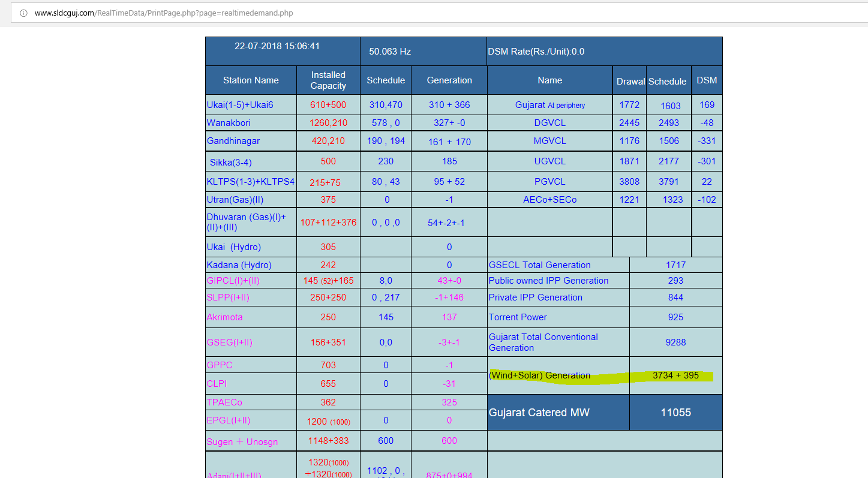Click the Torrent Power label
Screen dimensions: 868x478
(x=518, y=317)
